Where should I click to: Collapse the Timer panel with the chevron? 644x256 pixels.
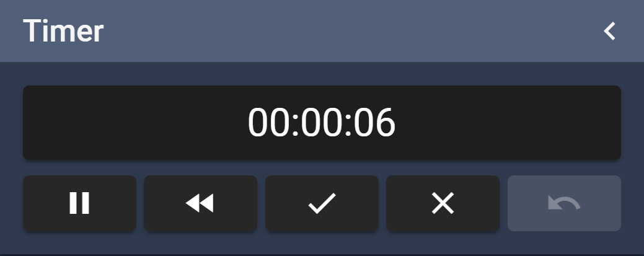click(x=610, y=31)
